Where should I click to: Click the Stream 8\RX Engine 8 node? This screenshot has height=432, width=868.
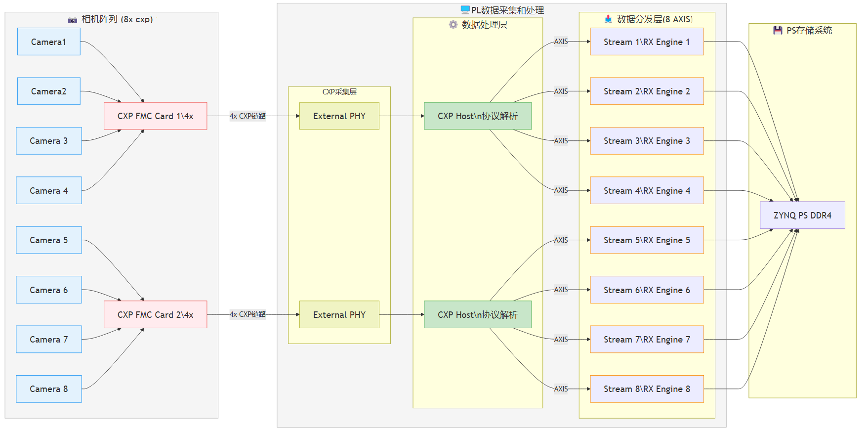(x=647, y=389)
